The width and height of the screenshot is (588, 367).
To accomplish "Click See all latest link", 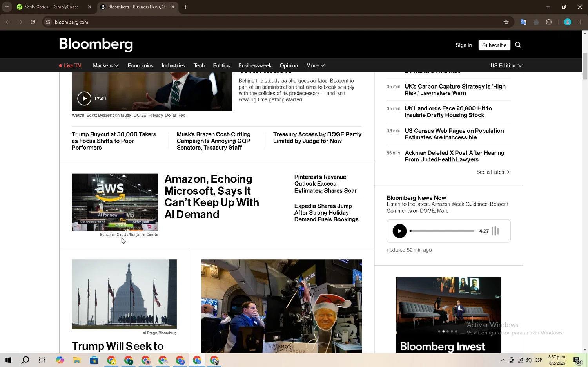I will [493, 172].
